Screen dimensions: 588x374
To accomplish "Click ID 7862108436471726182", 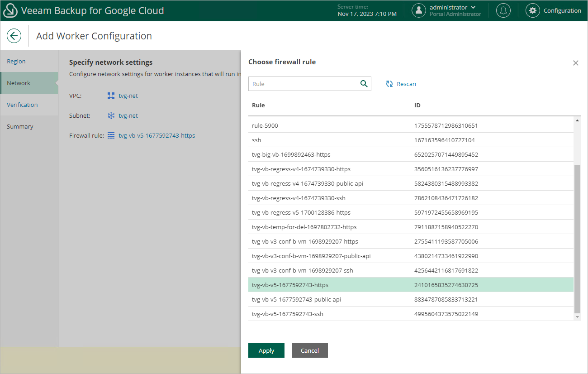I will (446, 198).
